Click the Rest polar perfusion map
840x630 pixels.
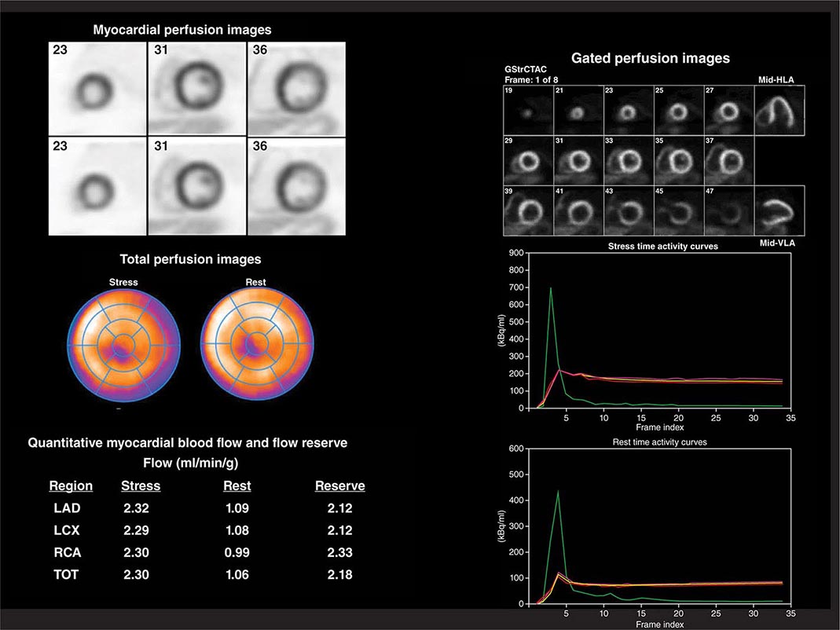click(x=255, y=345)
